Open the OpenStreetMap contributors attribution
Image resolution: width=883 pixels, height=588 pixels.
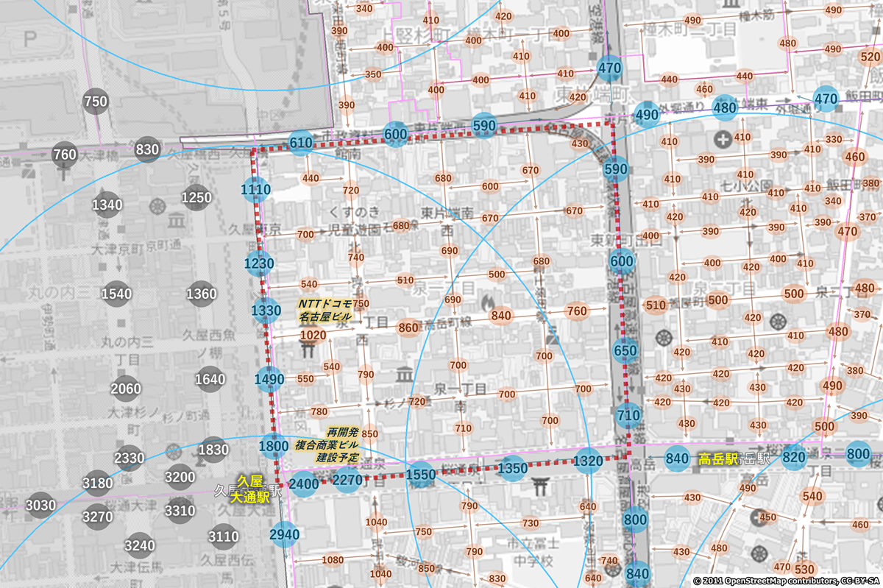click(786, 581)
